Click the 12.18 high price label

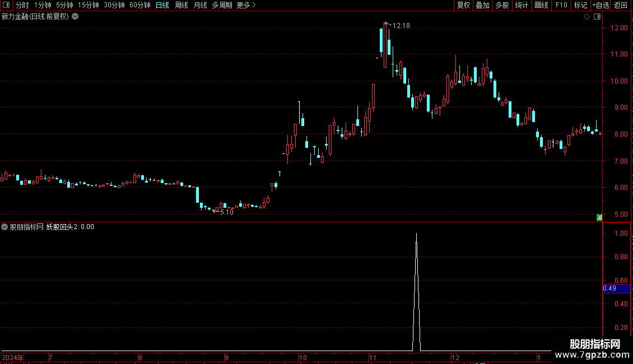click(401, 25)
